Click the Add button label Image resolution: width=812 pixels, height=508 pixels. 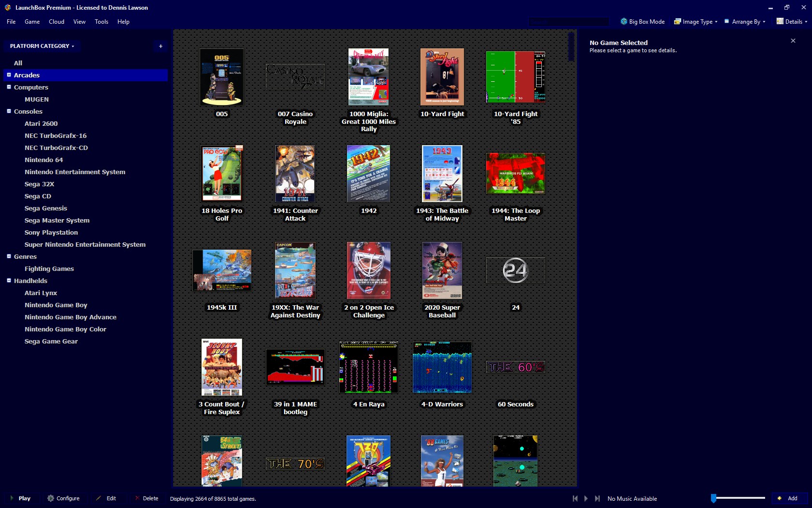pyautogui.click(x=793, y=498)
